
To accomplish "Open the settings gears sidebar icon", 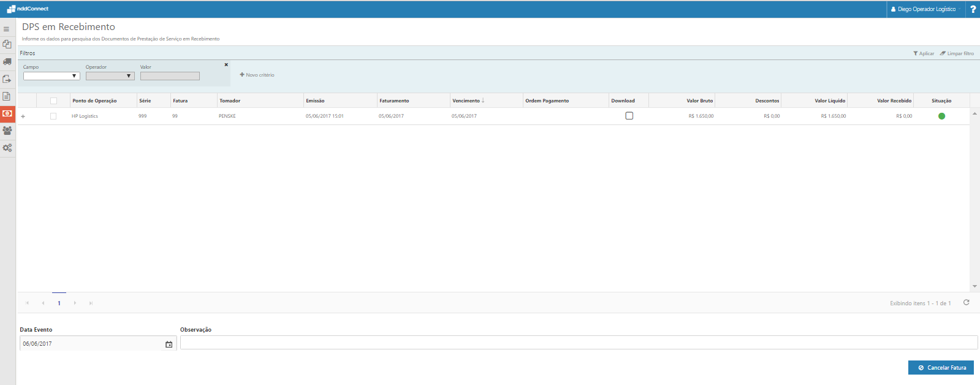I will (7, 148).
